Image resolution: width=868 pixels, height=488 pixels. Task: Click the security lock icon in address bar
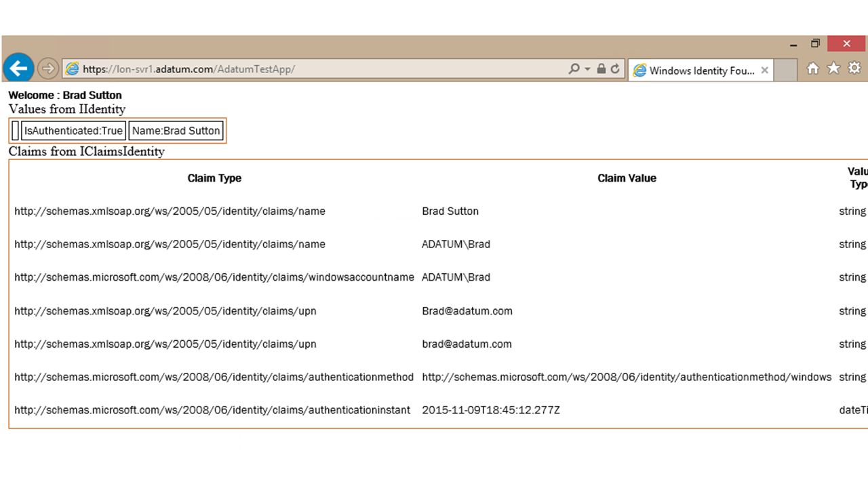tap(601, 69)
